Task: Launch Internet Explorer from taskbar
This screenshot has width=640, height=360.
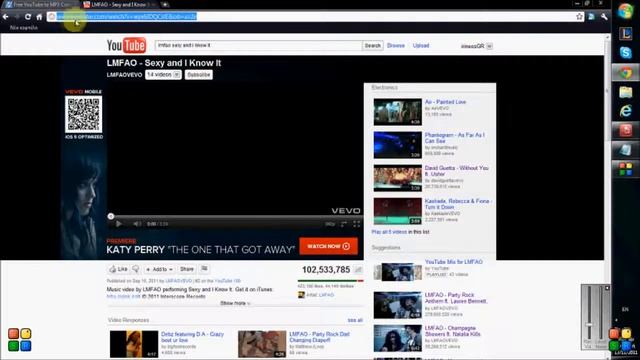Action: 625,111
